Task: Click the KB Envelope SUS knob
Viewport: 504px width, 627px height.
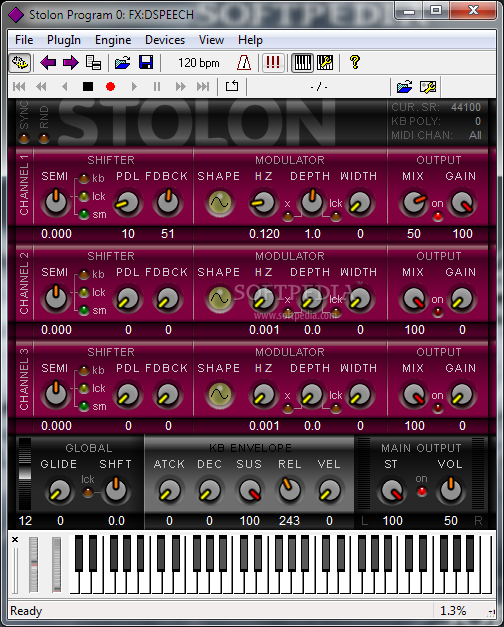Action: [250, 490]
